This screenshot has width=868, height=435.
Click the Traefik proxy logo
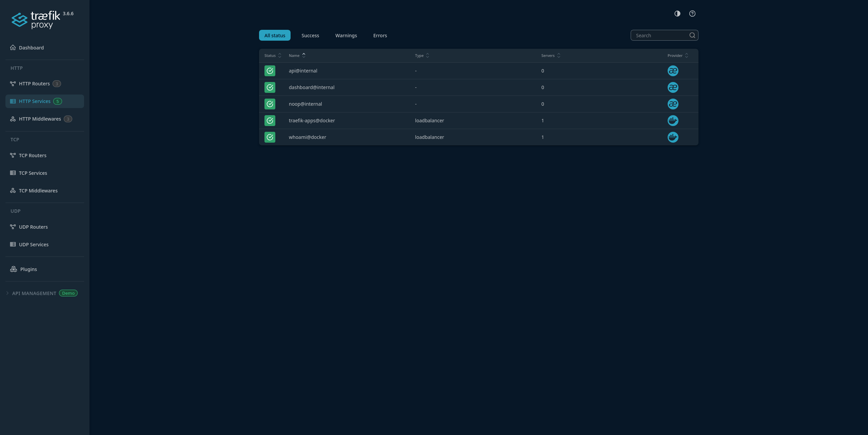tap(36, 20)
